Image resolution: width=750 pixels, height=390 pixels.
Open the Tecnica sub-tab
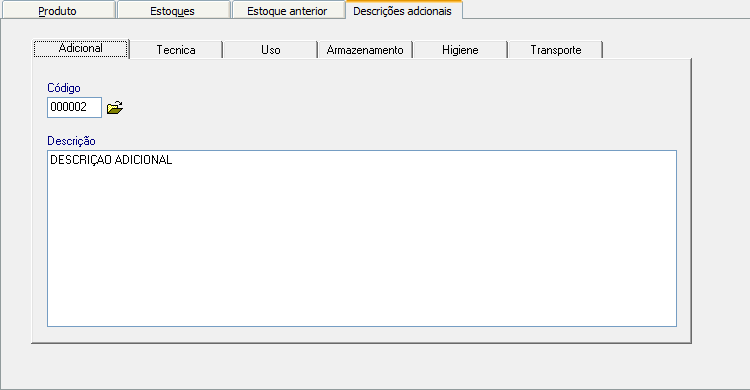[176, 50]
